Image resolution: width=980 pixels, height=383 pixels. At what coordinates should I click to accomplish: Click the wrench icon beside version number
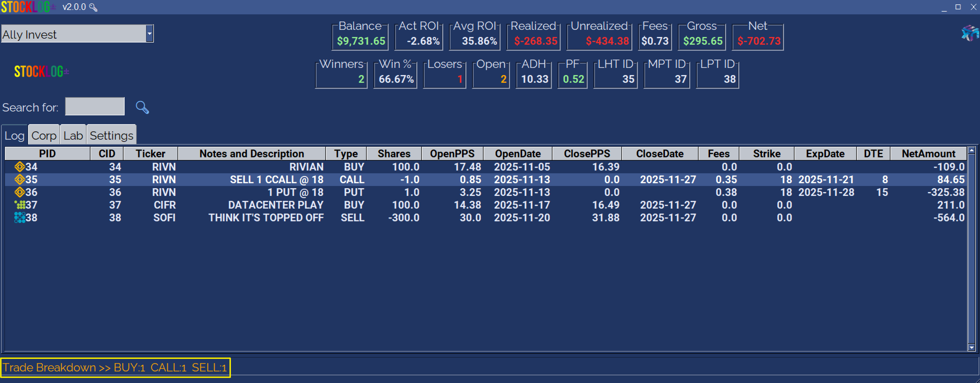[x=93, y=7]
